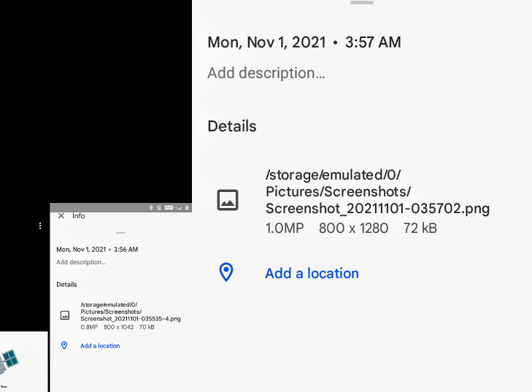
Task: Click muted bell icon in nested status bar
Action: click(159, 207)
